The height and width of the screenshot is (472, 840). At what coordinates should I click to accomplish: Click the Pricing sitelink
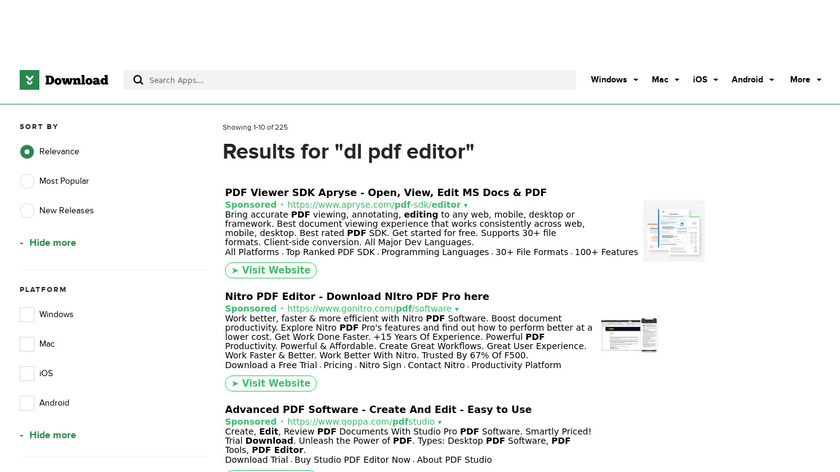(338, 365)
